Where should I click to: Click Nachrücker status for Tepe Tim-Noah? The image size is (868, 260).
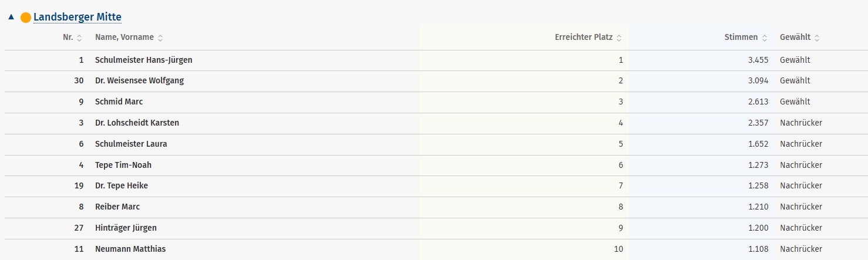tap(800, 165)
